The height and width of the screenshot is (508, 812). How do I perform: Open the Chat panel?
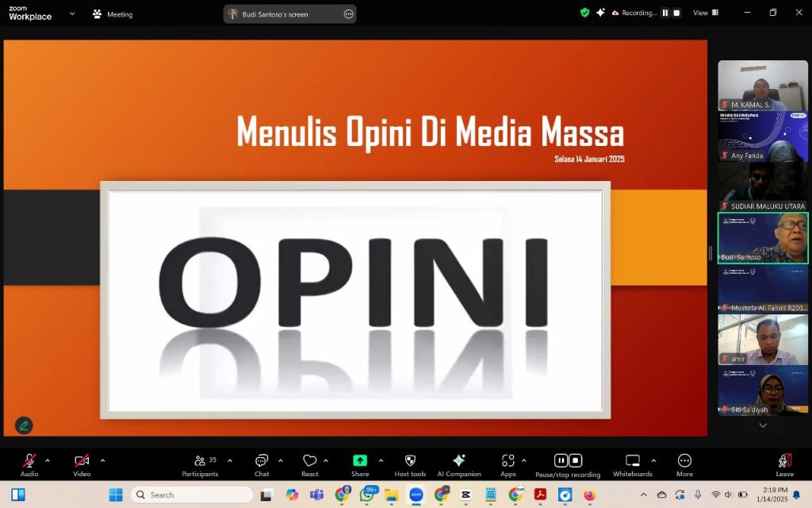point(262,463)
